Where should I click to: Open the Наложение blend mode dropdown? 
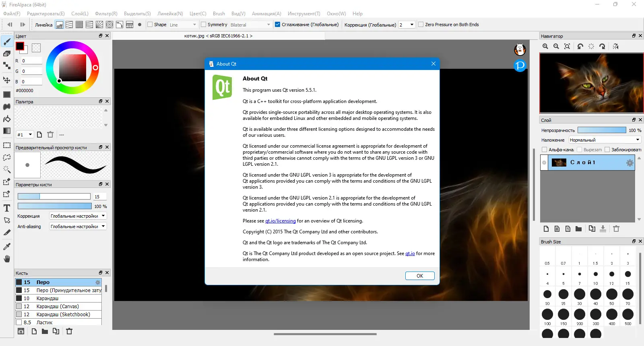point(605,140)
